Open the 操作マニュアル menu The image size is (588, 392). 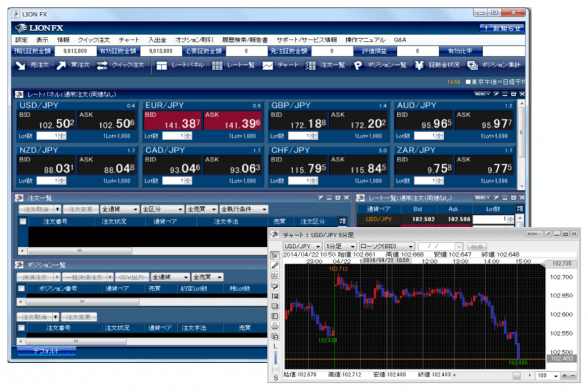click(x=365, y=40)
